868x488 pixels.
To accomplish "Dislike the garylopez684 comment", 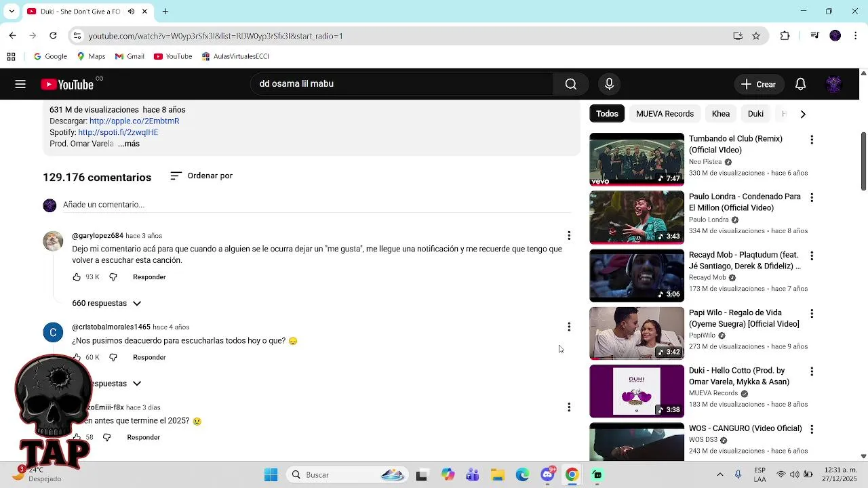I will (x=113, y=277).
